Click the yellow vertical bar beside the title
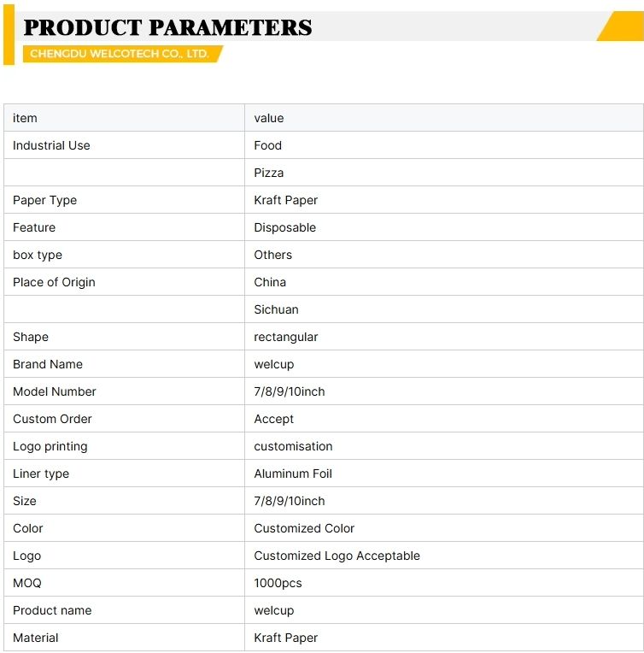This screenshot has width=644, height=653. point(9,34)
